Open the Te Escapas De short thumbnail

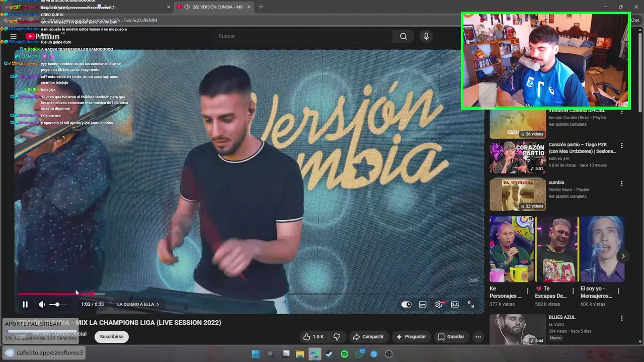(557, 249)
